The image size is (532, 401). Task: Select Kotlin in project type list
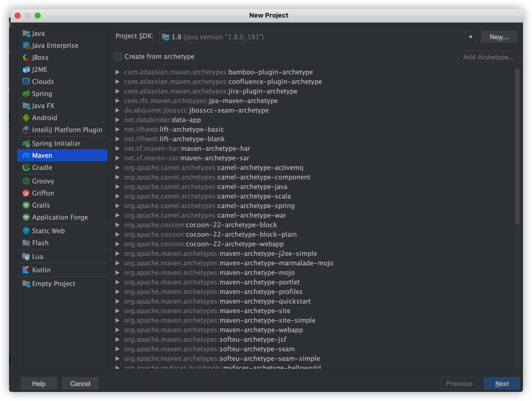coord(62,270)
